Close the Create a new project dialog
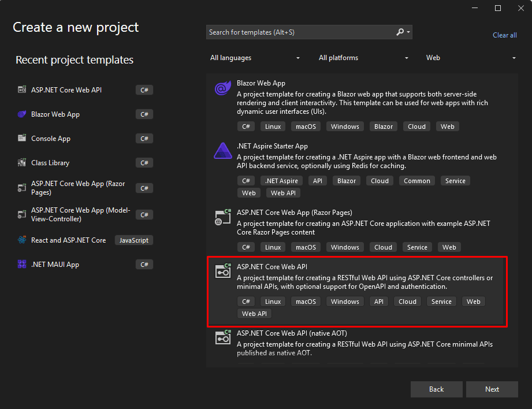The image size is (532, 409). click(x=521, y=8)
